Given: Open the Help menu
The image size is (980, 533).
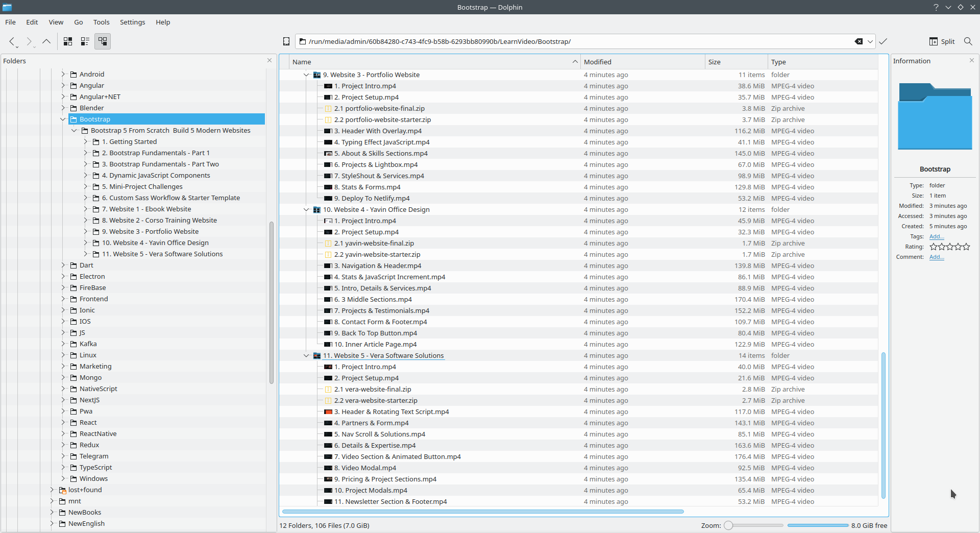Looking at the screenshot, I should point(163,22).
